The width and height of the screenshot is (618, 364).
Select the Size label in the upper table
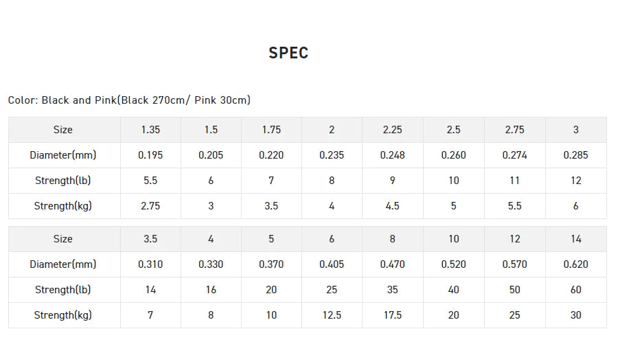coord(62,130)
